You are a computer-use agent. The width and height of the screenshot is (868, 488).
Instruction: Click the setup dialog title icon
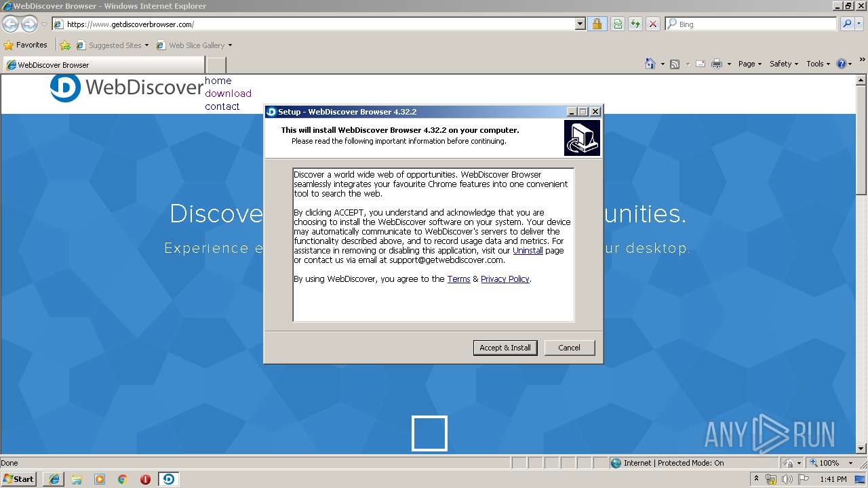[271, 112]
